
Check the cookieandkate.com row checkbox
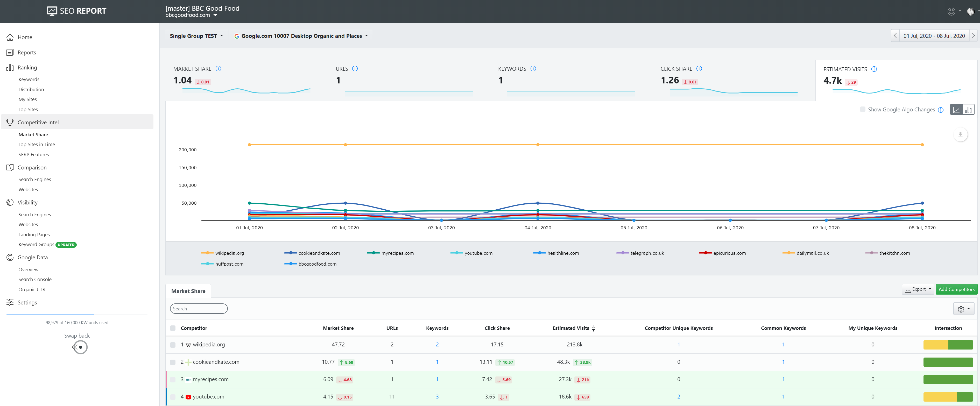coord(173,362)
